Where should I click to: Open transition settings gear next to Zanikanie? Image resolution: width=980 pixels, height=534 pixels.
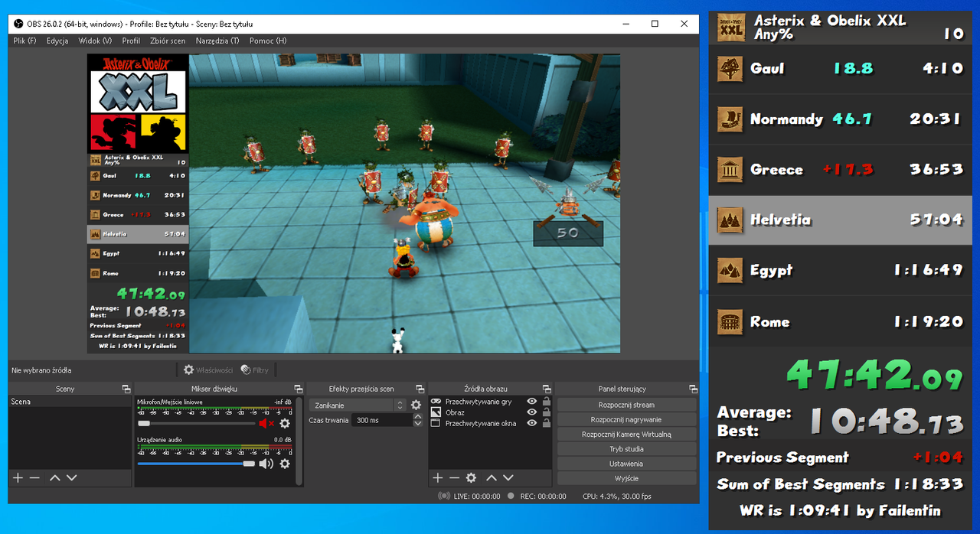(x=416, y=405)
